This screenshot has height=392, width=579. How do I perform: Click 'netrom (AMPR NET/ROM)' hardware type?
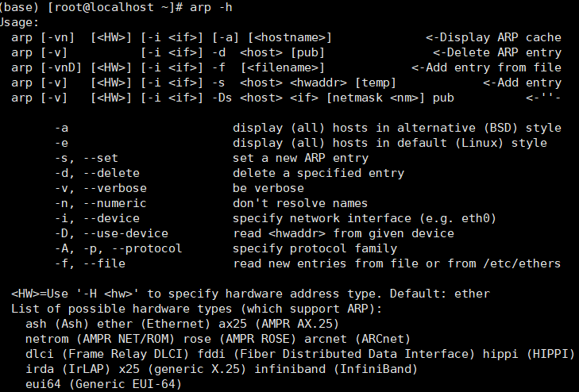(100, 339)
